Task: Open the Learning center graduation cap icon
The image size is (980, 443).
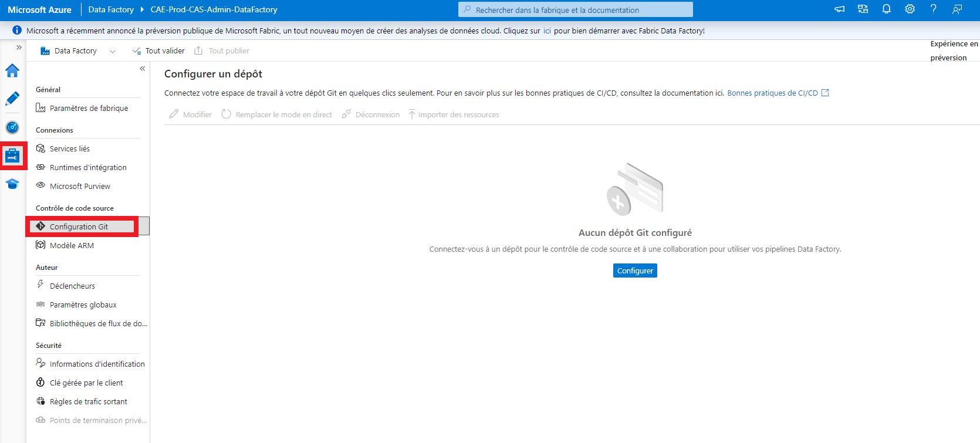Action: (x=12, y=184)
